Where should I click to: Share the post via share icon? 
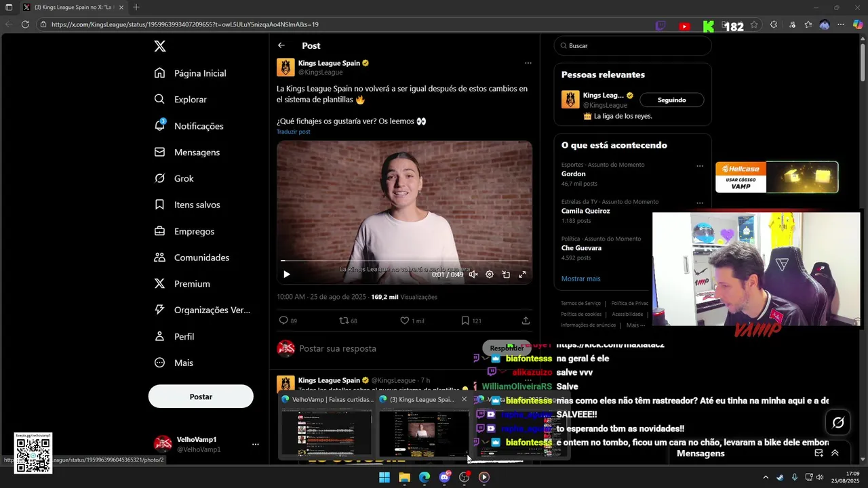tap(526, 321)
